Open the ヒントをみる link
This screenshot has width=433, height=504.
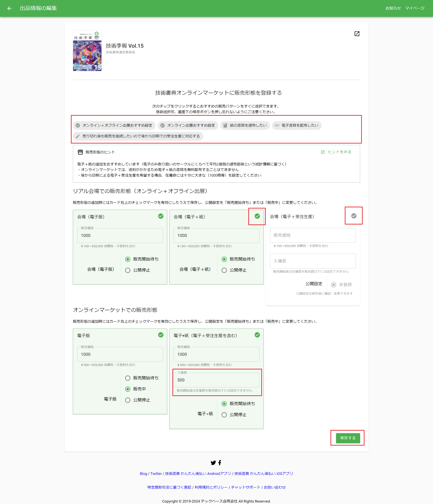tap(336, 152)
